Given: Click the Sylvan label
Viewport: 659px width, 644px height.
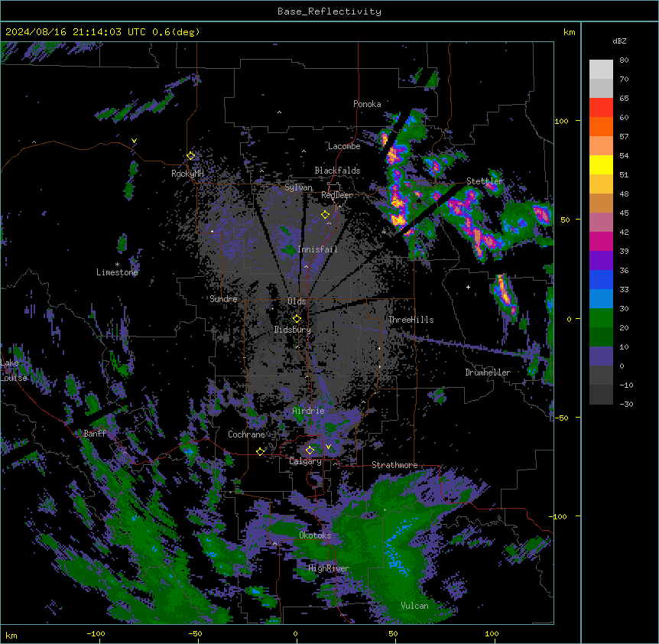Looking at the screenshot, I should (298, 187).
